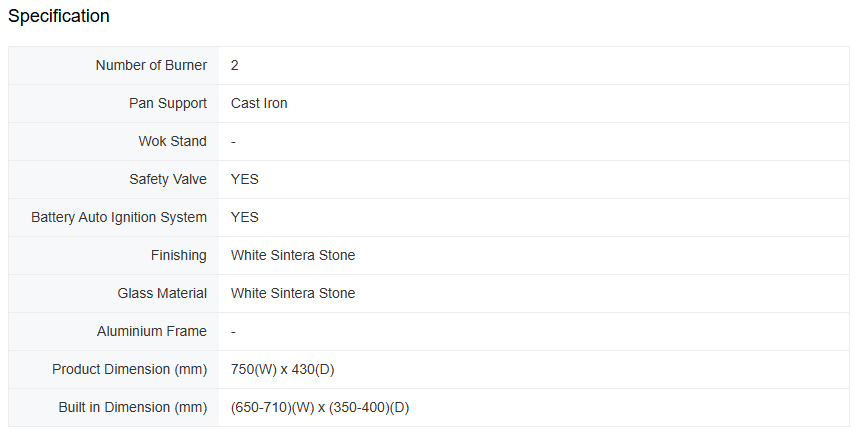Click the Finishing label
Screen dimensions: 856x434
tap(179, 255)
